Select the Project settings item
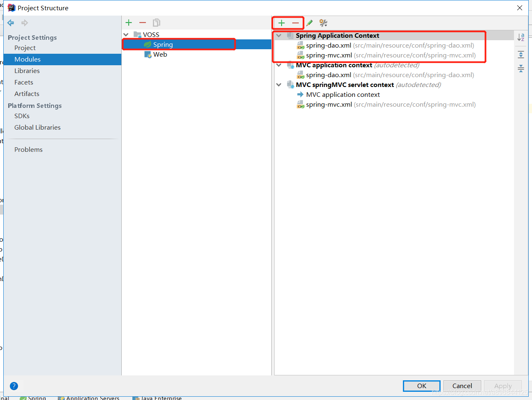Viewport: 532px width, 400px height. (25, 48)
